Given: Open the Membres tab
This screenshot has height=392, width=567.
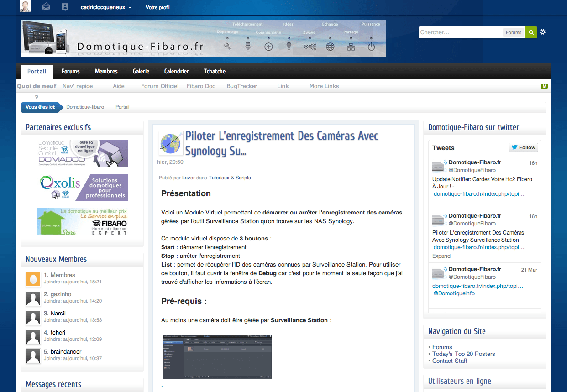Looking at the screenshot, I should 106,72.
